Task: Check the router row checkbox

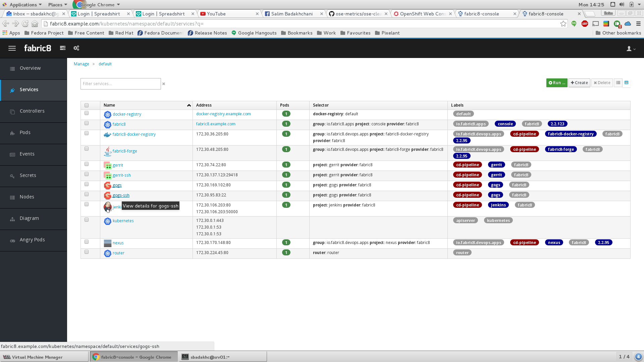Action: tap(87, 252)
